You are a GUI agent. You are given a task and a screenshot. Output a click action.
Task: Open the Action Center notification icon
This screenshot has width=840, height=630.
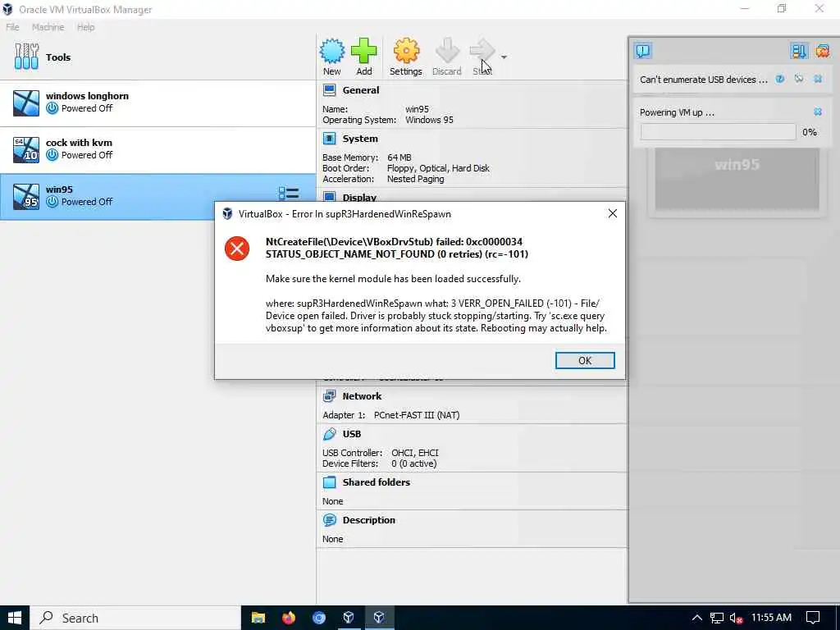[x=813, y=618]
